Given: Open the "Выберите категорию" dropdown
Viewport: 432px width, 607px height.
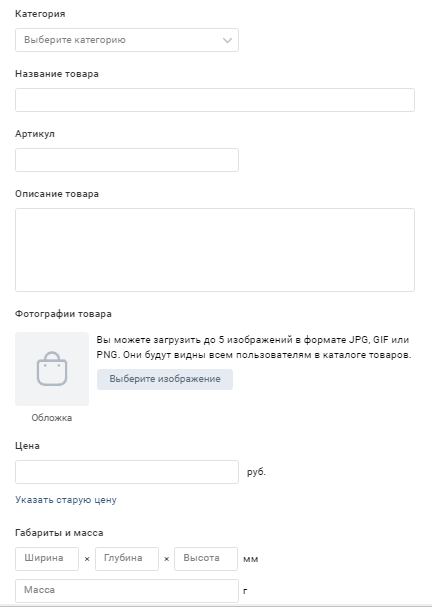Looking at the screenshot, I should pyautogui.click(x=127, y=40).
